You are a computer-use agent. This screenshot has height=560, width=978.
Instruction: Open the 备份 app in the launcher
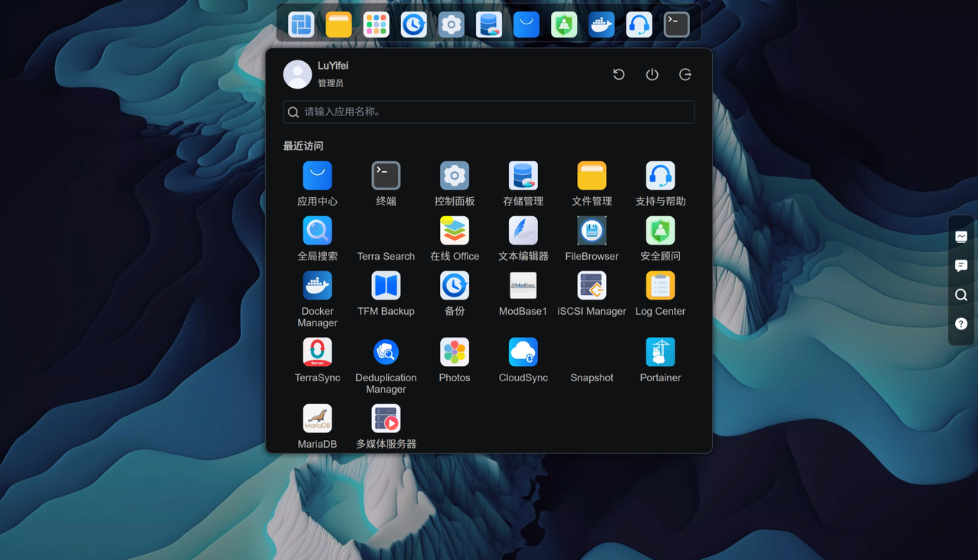455,286
